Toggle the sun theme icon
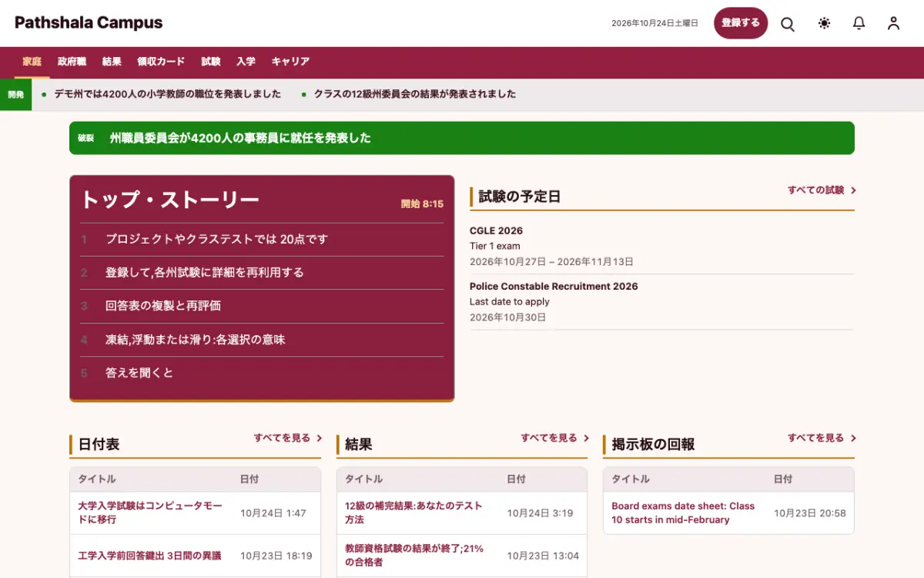 coord(824,23)
